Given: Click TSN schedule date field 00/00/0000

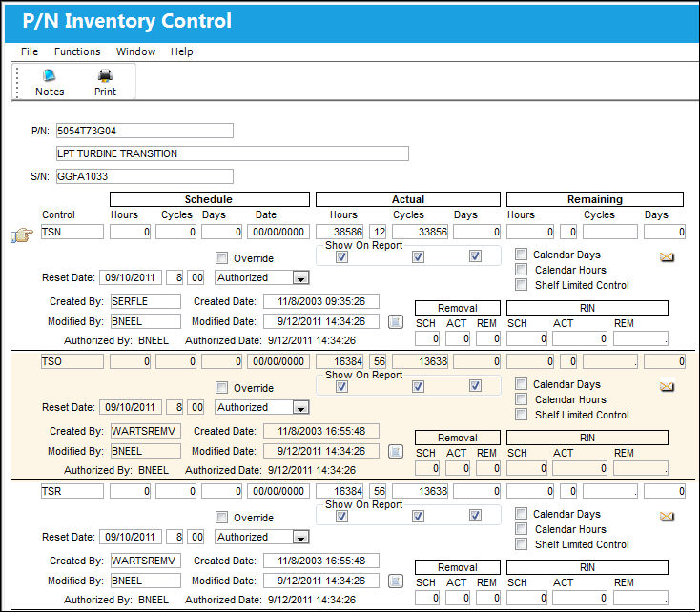Looking at the screenshot, I should [278, 233].
